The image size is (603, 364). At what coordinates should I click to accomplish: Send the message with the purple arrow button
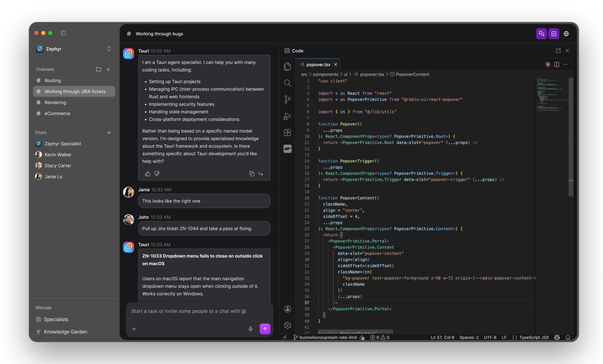pyautogui.click(x=265, y=329)
